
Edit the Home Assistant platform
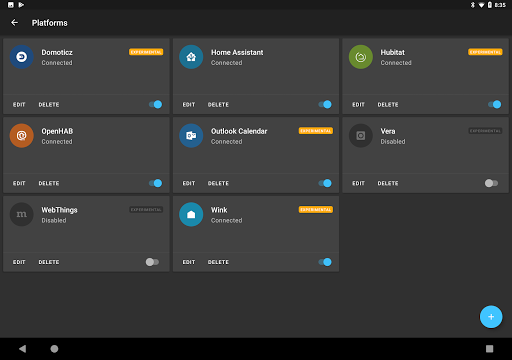click(189, 105)
